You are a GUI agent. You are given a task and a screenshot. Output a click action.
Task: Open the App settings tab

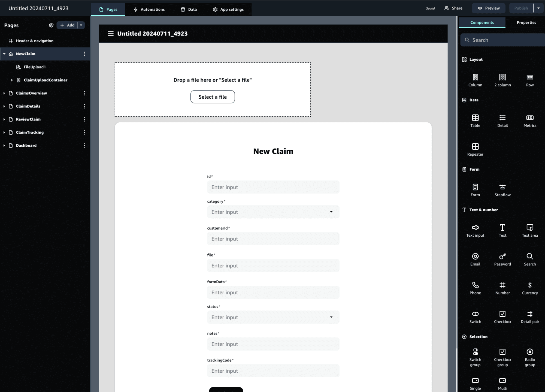(x=228, y=9)
